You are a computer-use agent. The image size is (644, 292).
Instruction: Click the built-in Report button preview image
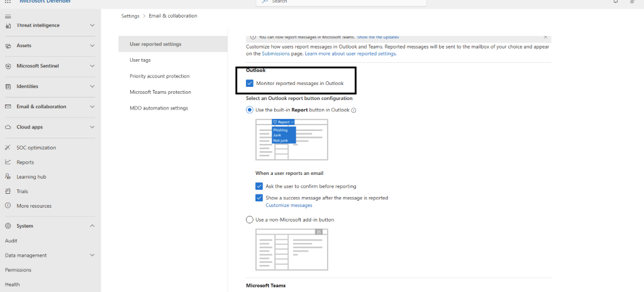click(x=292, y=140)
